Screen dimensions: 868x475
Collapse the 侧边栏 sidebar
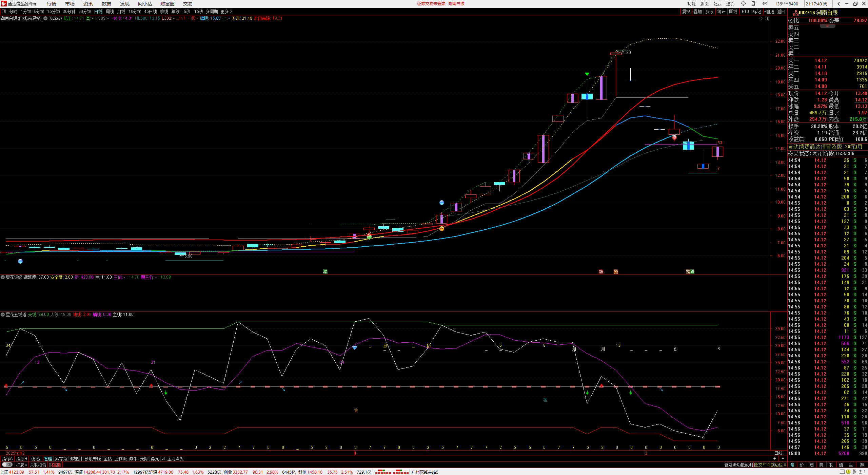click(x=778, y=465)
